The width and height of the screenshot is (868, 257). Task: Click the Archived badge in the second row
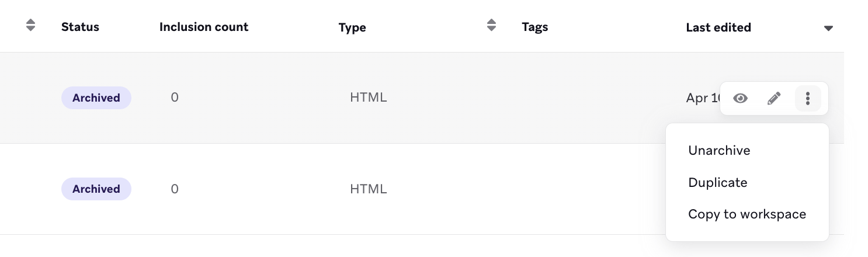96,189
